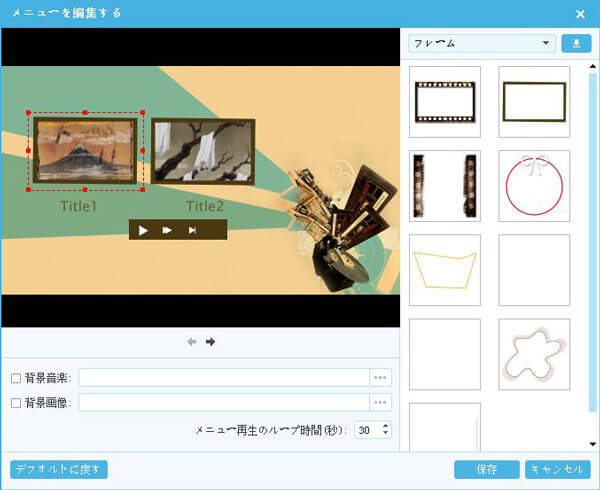Enable the 背景音楽 checkbox

coord(15,378)
